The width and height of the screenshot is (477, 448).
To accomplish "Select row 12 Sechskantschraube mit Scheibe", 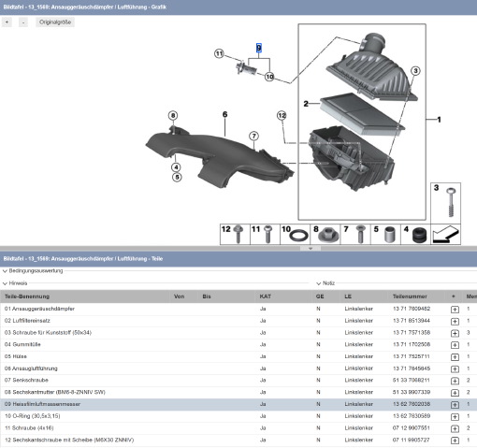I will (x=238, y=440).
